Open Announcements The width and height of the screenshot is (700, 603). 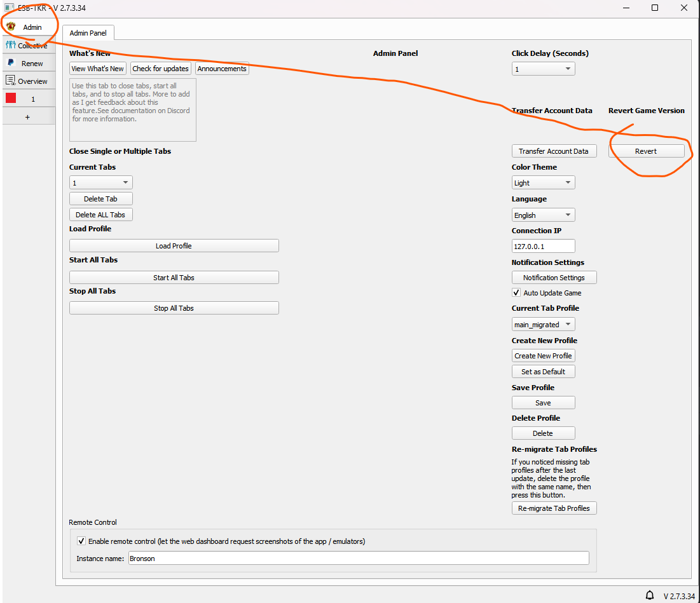[x=222, y=69]
